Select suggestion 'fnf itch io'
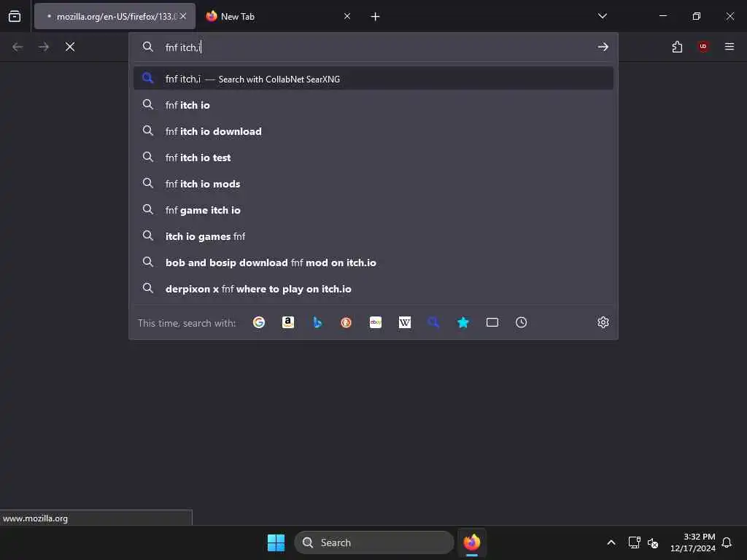The width and height of the screenshot is (747, 560). (373, 105)
